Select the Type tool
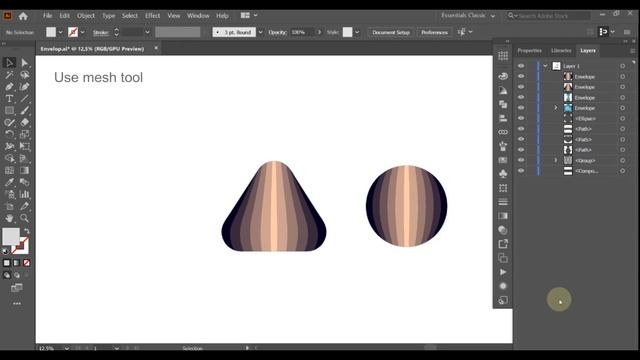Viewport: 640px width, 360px height. click(x=9, y=98)
